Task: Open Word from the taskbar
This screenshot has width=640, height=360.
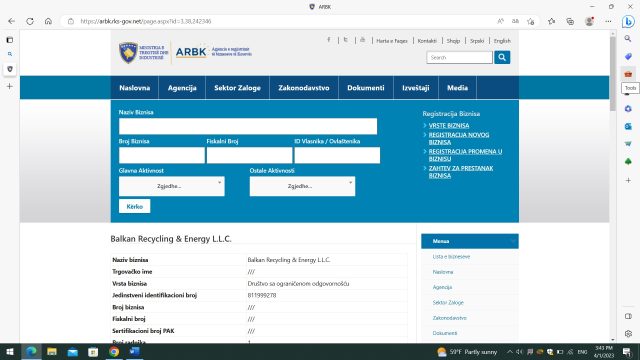Action: 135,352
